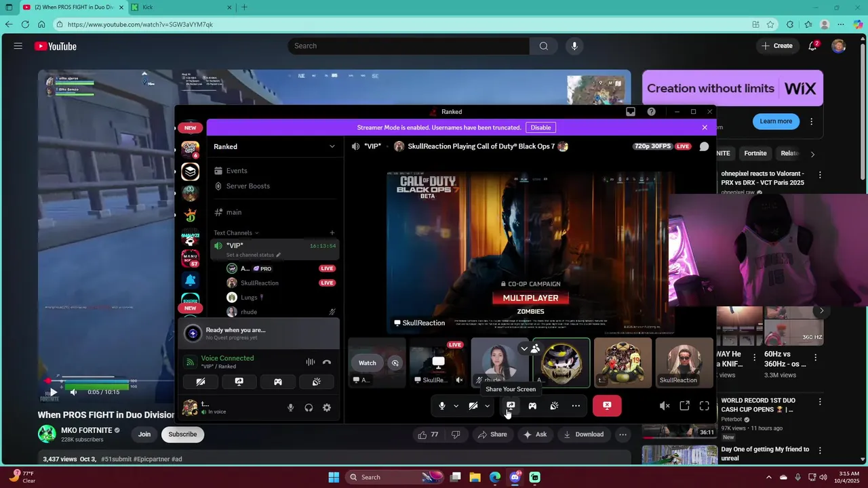The height and width of the screenshot is (488, 868).
Task: Deafen with the headphones icon in user panel
Action: point(309,407)
